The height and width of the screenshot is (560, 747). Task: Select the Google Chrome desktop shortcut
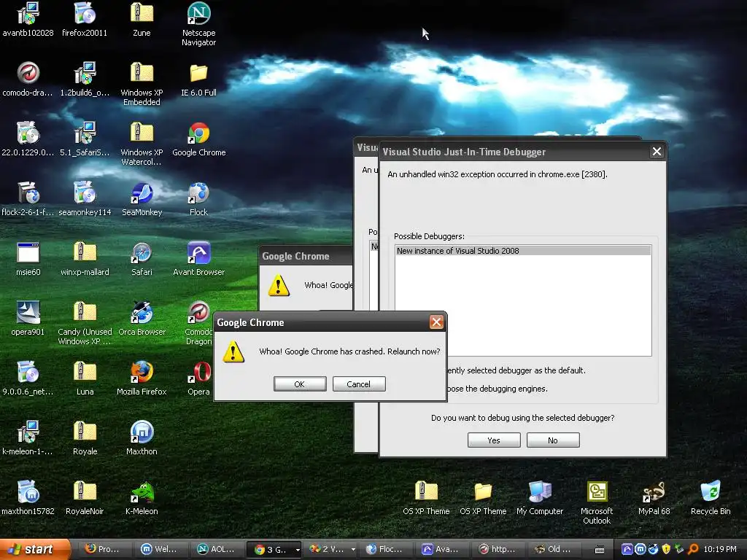pyautogui.click(x=198, y=139)
